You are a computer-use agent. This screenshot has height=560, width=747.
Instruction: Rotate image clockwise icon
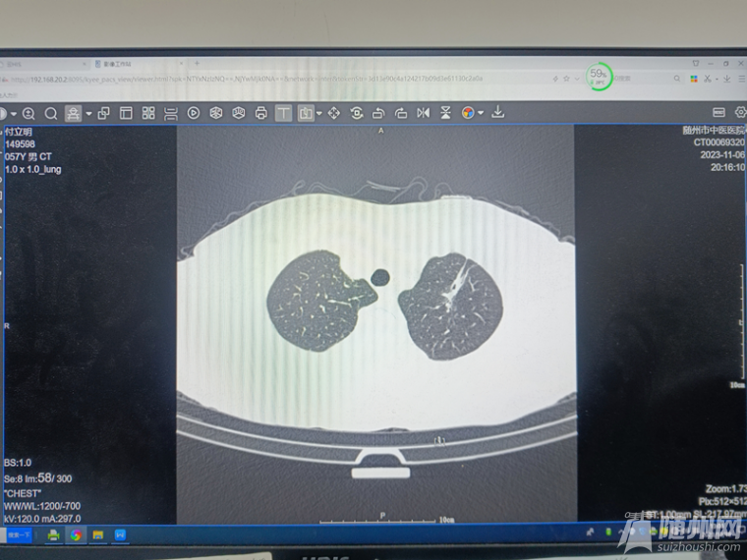(x=401, y=113)
